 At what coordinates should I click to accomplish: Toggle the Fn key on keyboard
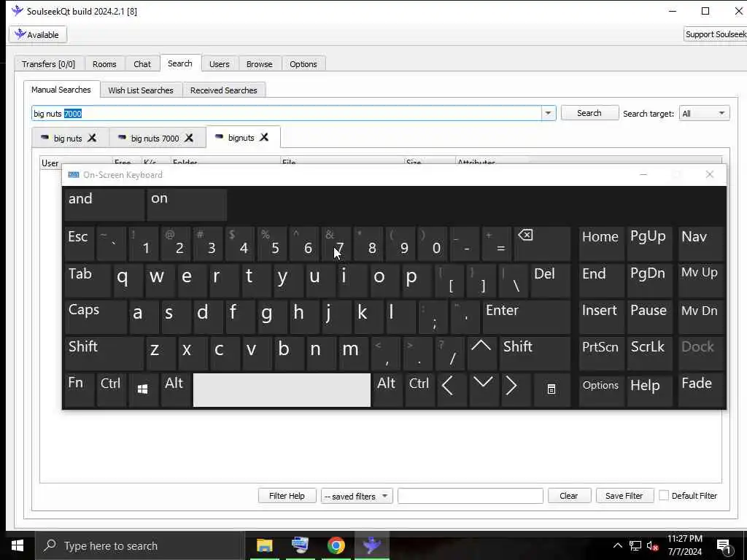(x=79, y=389)
